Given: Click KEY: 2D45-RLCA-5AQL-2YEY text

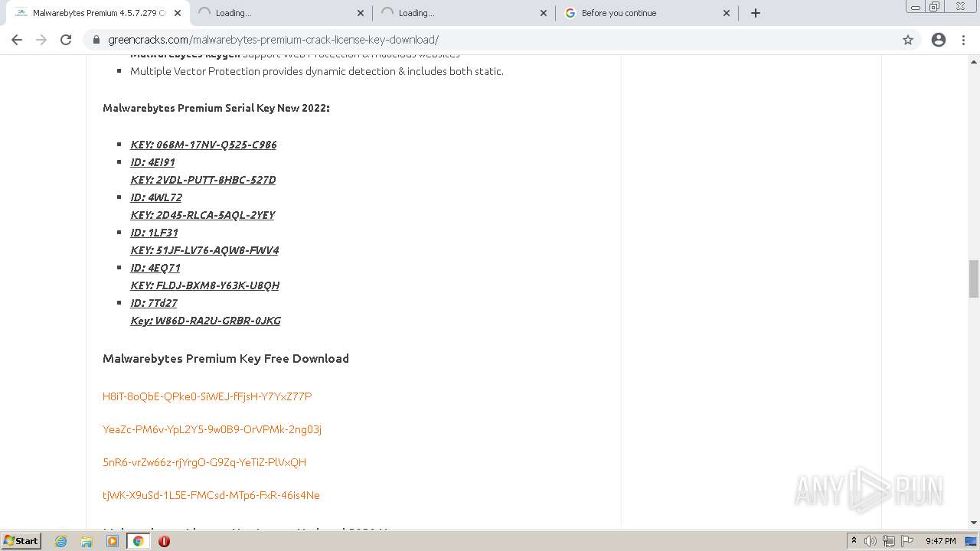Looking at the screenshot, I should click(x=202, y=215).
